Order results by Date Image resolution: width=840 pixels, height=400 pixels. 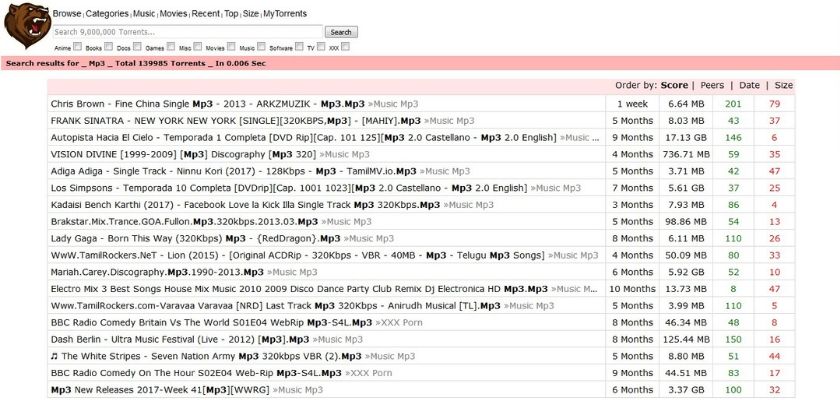click(x=749, y=85)
